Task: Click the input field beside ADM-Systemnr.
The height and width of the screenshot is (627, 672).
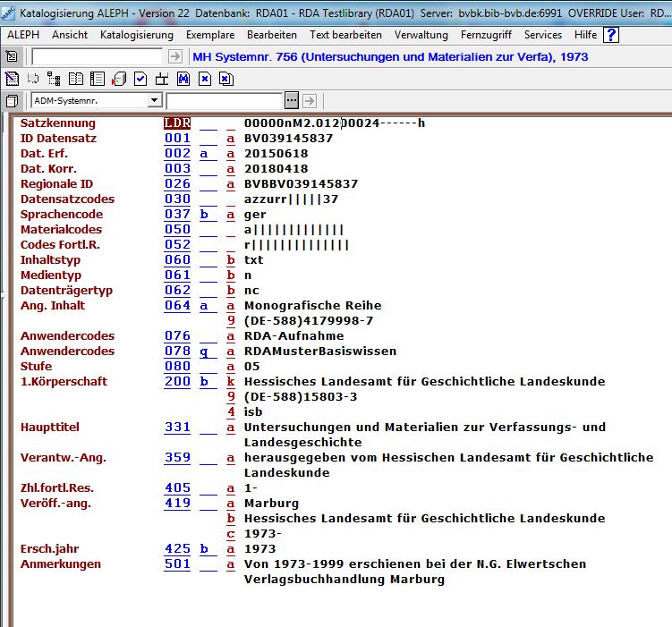Action: click(x=224, y=100)
